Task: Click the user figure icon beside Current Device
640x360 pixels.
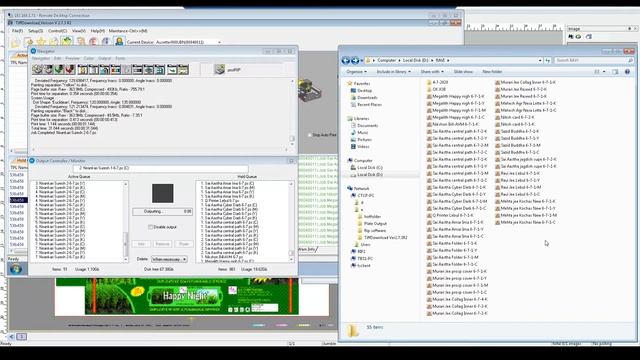Action: point(119,41)
